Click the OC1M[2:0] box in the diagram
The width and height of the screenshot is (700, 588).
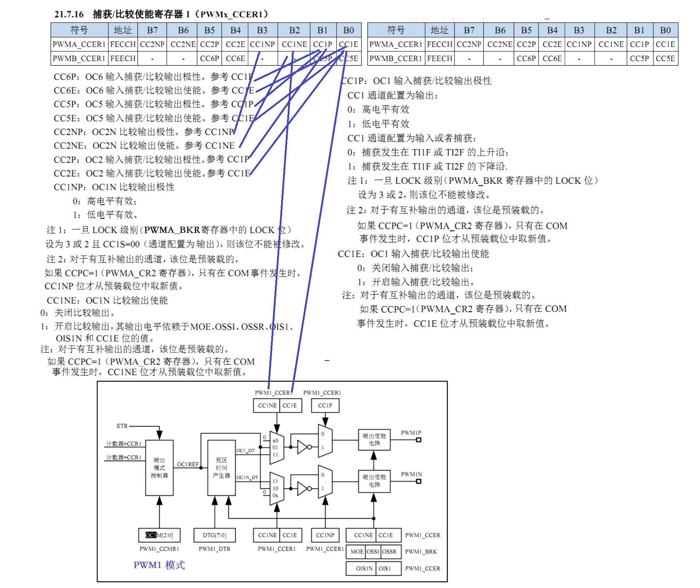click(x=159, y=535)
